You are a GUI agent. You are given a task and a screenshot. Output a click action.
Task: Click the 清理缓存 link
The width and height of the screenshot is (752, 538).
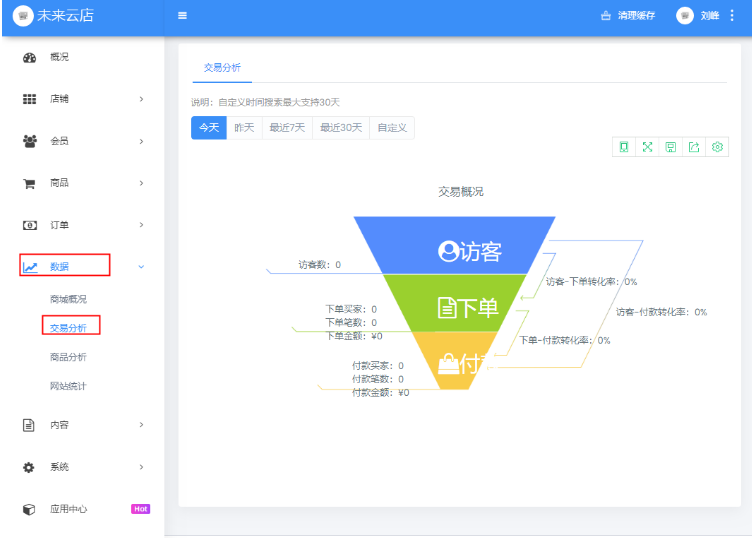(636, 16)
